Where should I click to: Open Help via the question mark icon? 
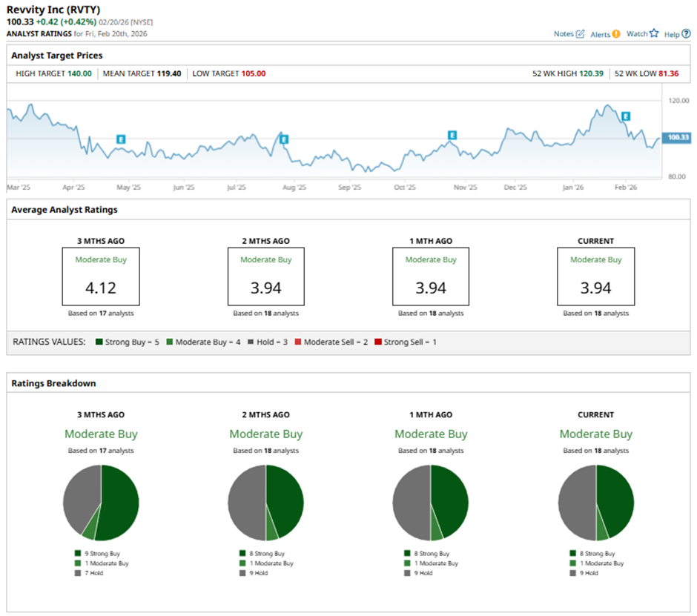point(686,34)
